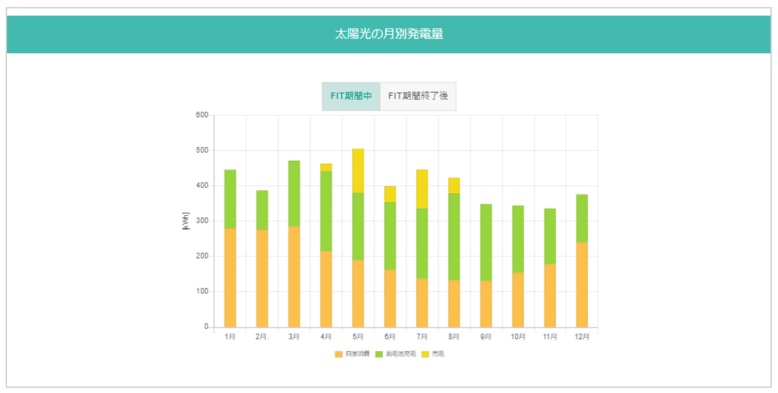Click the green segment of the 2月 bar

pyautogui.click(x=262, y=210)
